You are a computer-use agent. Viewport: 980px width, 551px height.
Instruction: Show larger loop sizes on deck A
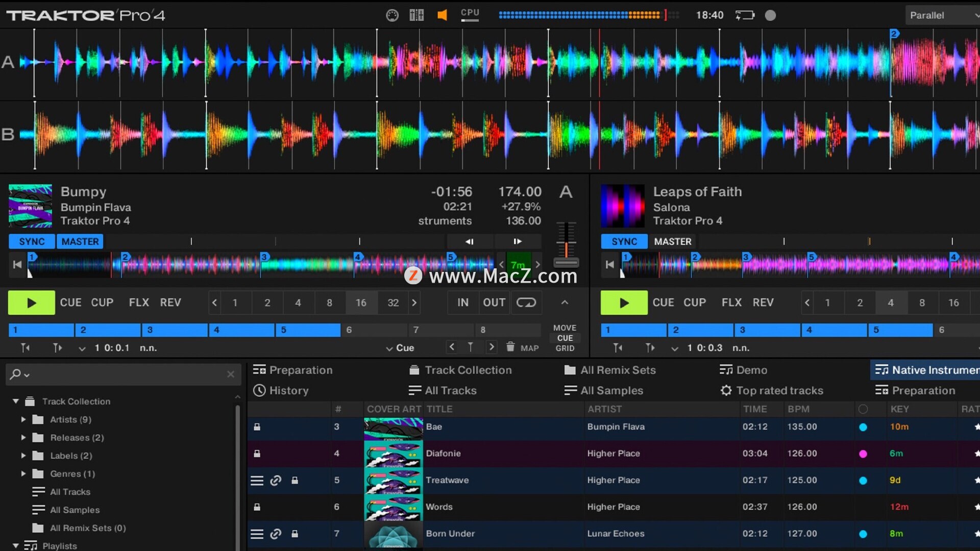pos(414,303)
